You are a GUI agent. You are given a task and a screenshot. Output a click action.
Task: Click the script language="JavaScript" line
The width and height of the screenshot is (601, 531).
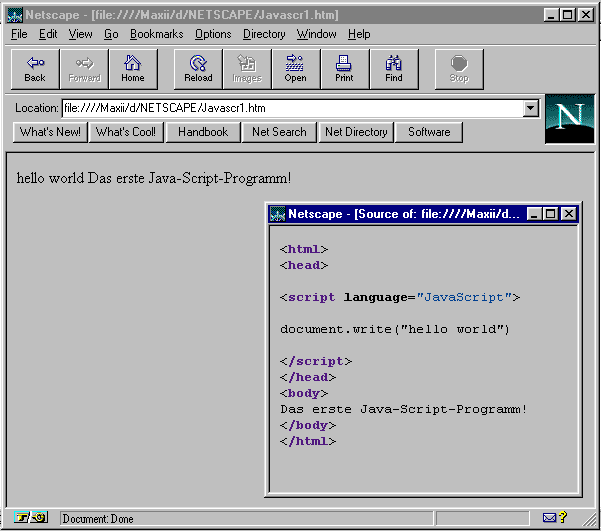[x=400, y=298]
